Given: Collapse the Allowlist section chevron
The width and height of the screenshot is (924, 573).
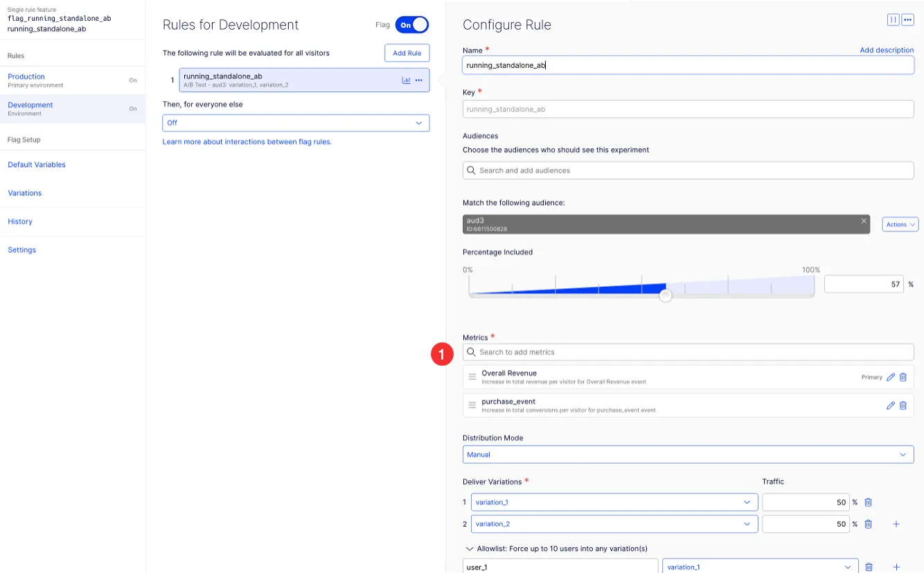Looking at the screenshot, I should [470, 549].
